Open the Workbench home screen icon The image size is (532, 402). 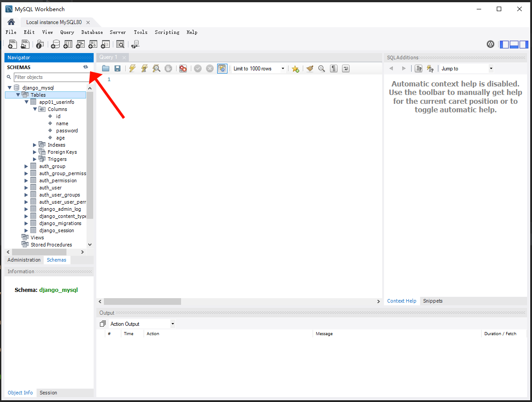pyautogui.click(x=11, y=22)
